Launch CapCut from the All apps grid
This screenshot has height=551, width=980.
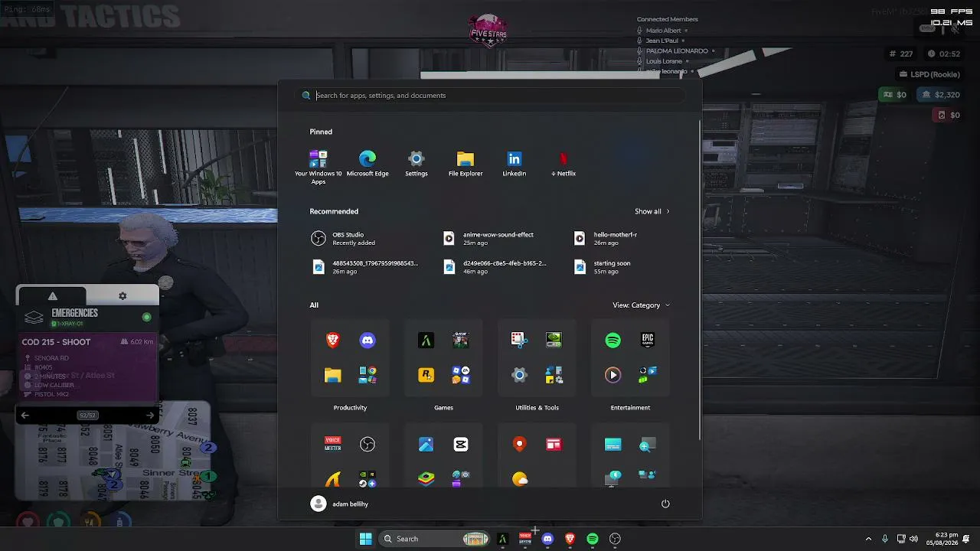coord(461,445)
